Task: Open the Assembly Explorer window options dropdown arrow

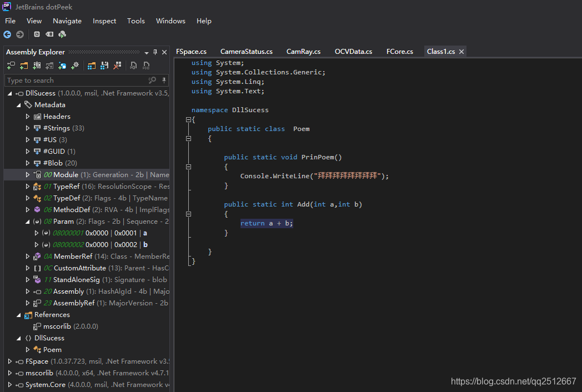Action: pyautogui.click(x=147, y=53)
